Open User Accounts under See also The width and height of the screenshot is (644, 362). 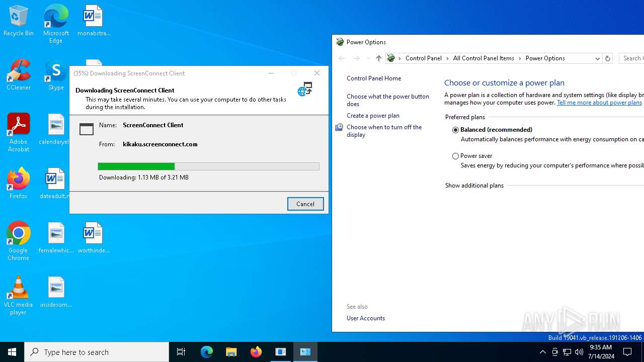click(x=366, y=318)
